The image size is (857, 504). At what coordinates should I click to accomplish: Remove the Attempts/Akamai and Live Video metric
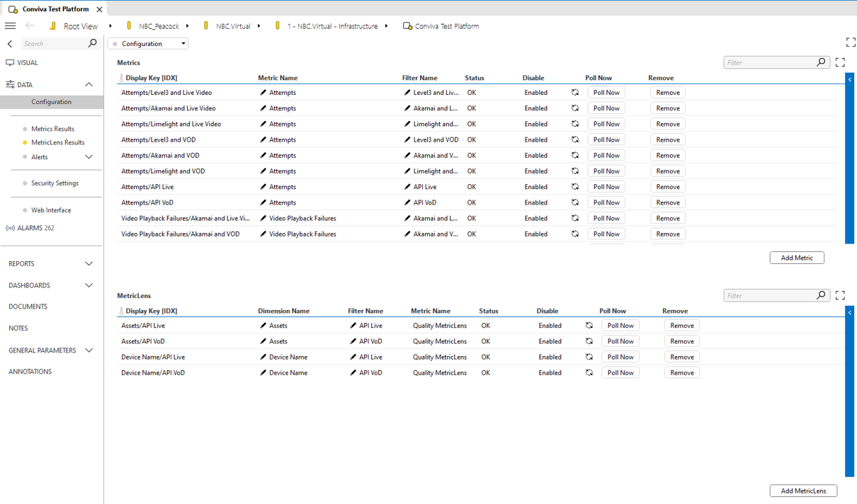click(x=668, y=108)
